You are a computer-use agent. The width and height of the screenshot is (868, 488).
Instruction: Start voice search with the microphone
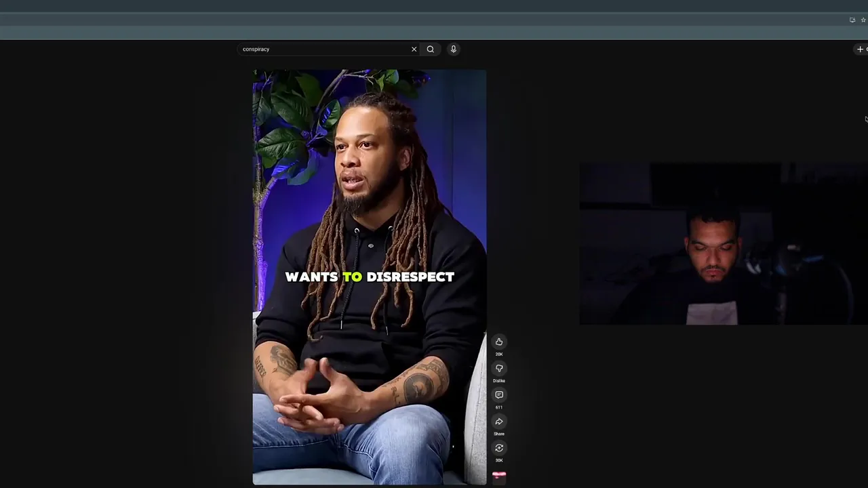click(454, 49)
